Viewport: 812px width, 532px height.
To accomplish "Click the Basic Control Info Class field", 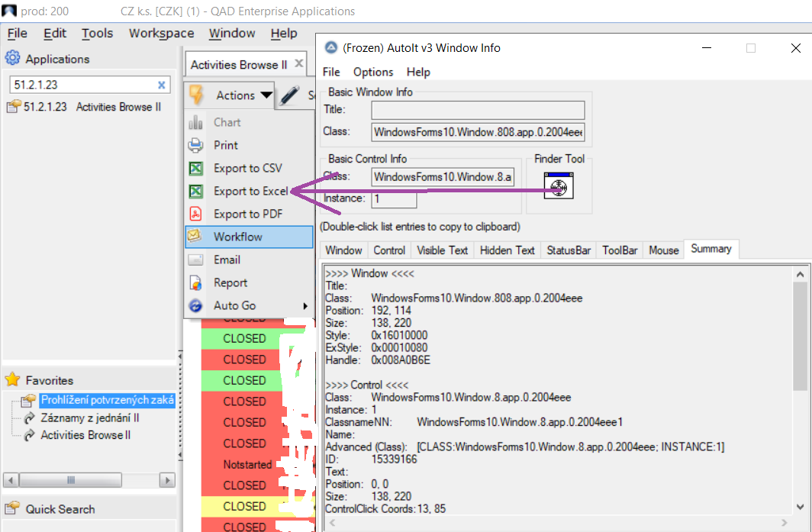I will pos(443,177).
